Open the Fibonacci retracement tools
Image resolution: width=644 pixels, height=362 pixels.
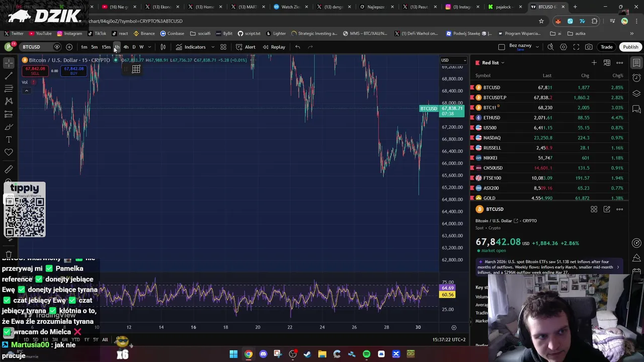click(9, 88)
